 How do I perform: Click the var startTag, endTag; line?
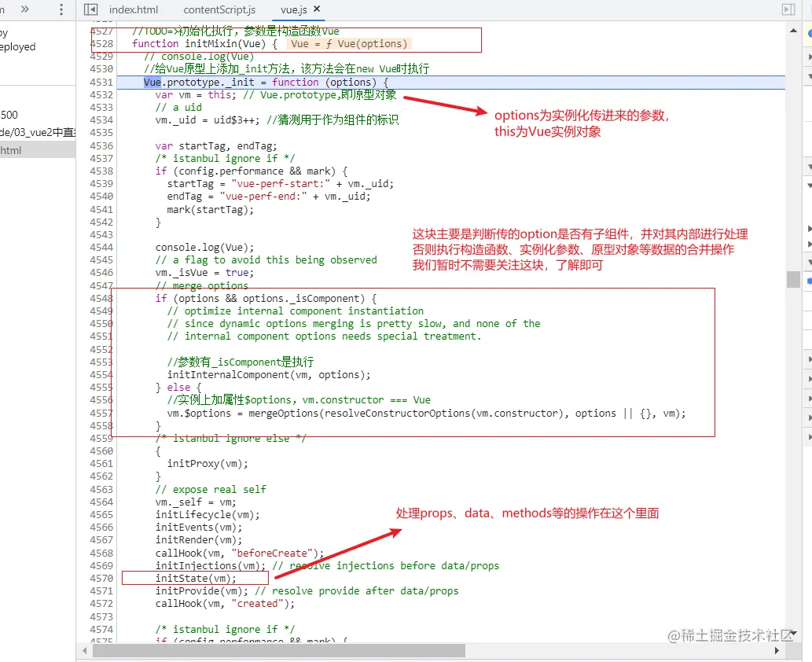pos(216,146)
